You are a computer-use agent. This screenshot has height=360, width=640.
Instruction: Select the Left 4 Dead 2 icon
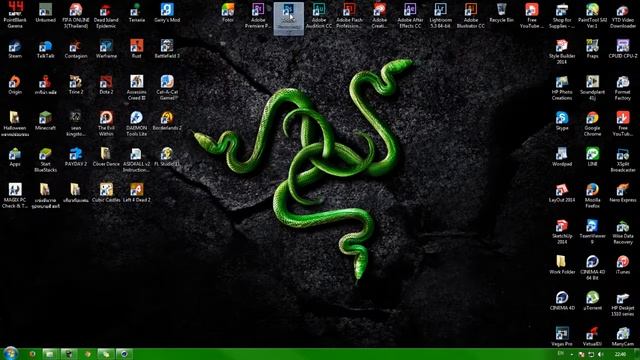pyautogui.click(x=136, y=193)
